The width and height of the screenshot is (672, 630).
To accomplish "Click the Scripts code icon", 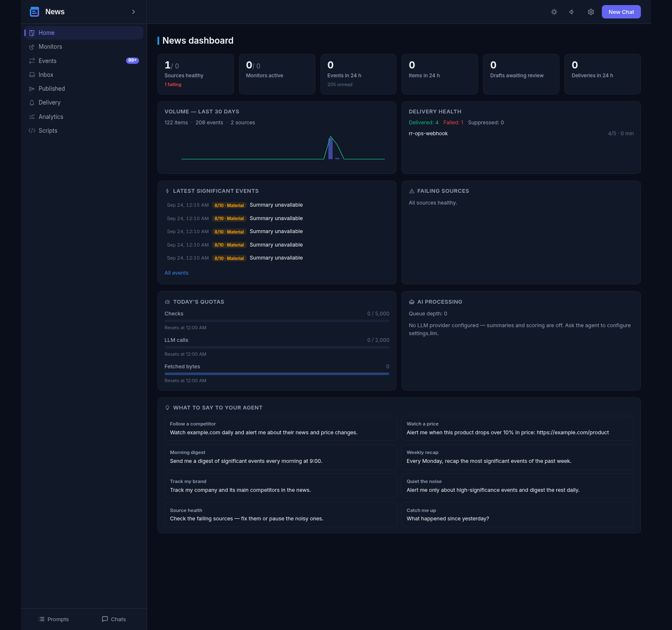I will click(32, 131).
